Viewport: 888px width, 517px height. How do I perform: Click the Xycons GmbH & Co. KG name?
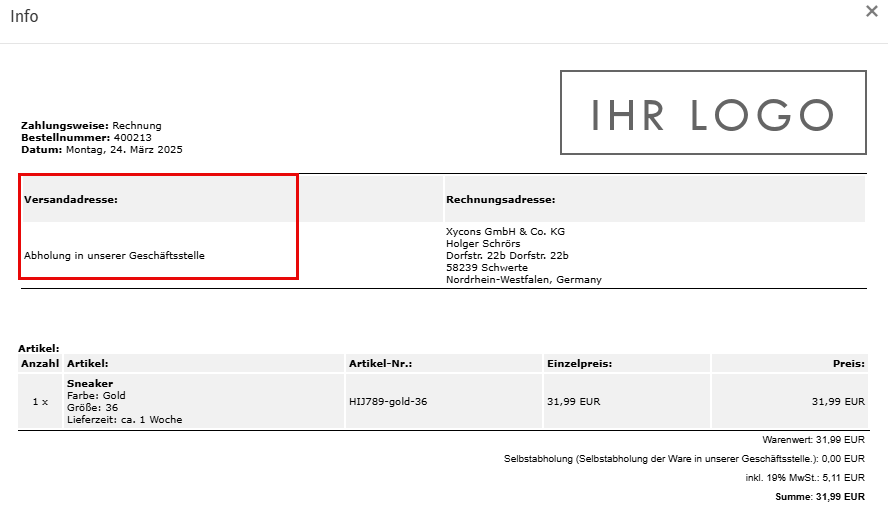pyautogui.click(x=504, y=232)
